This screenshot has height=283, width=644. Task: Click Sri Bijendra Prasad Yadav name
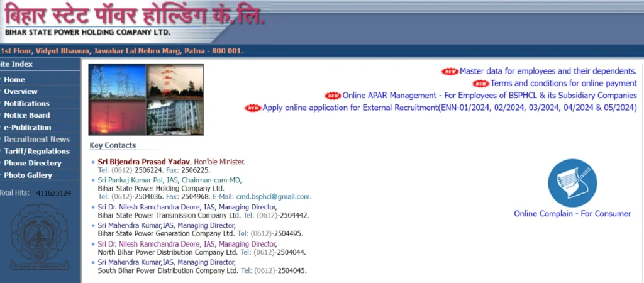(x=144, y=162)
